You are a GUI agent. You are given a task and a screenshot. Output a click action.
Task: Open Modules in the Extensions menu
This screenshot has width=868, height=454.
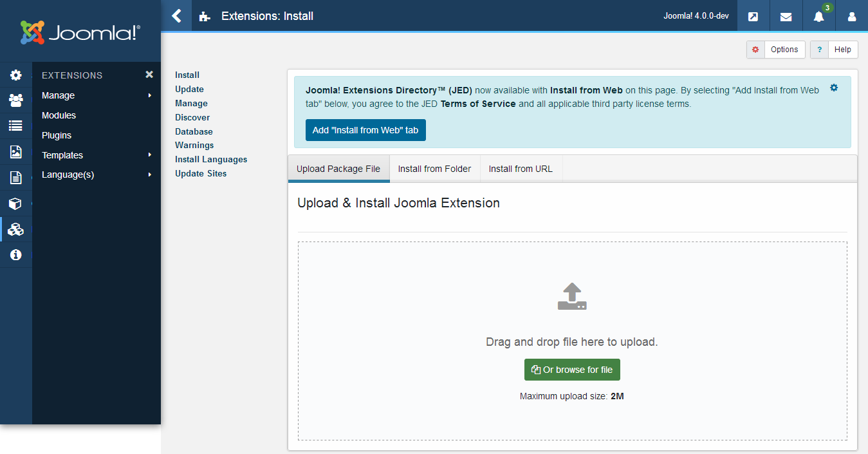click(x=59, y=115)
